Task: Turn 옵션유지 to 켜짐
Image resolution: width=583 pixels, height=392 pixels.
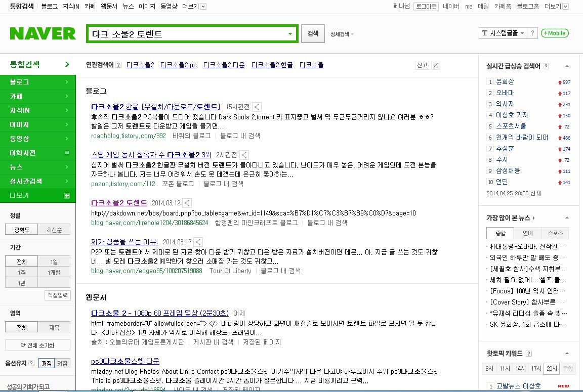Action: (62, 363)
